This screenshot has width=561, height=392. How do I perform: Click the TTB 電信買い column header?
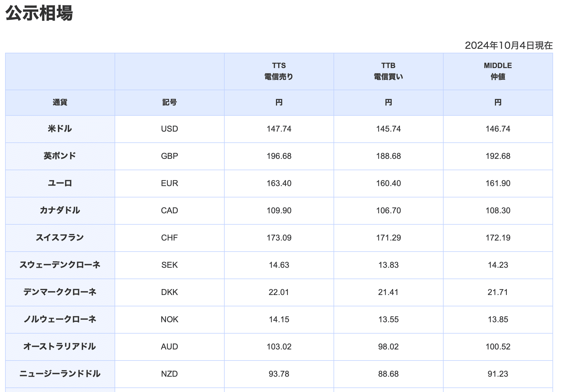click(388, 71)
